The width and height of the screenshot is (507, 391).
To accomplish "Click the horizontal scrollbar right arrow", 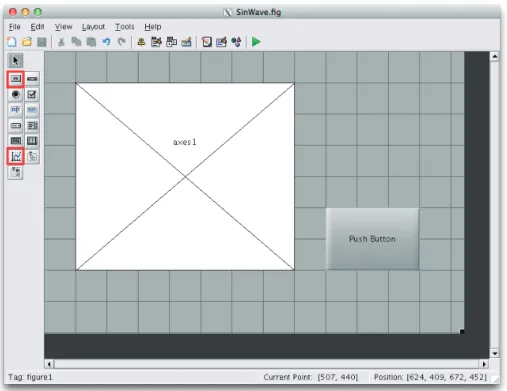I will point(484,364).
